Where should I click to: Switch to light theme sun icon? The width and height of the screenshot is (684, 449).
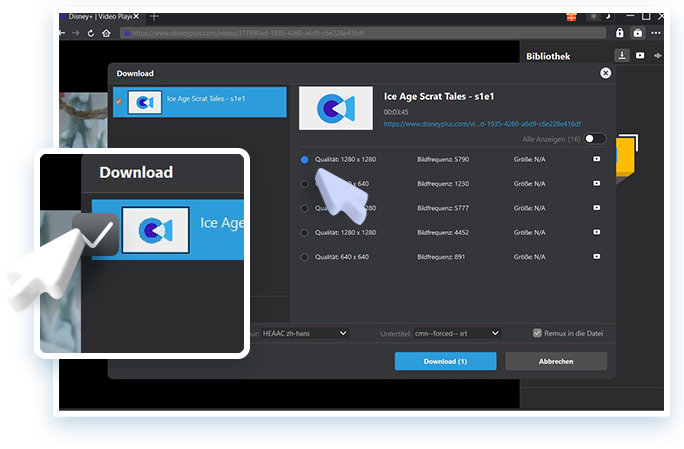point(593,17)
